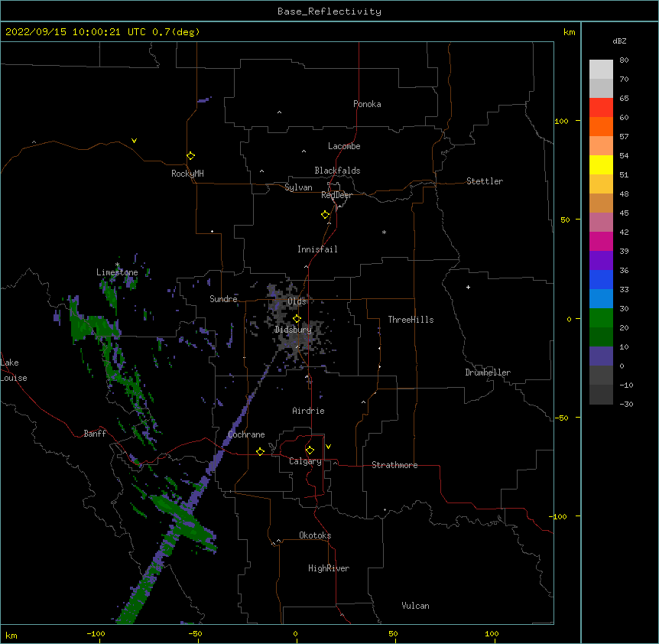Click the Calgary city label
Image resolution: width=659 pixels, height=644 pixels.
(x=305, y=461)
